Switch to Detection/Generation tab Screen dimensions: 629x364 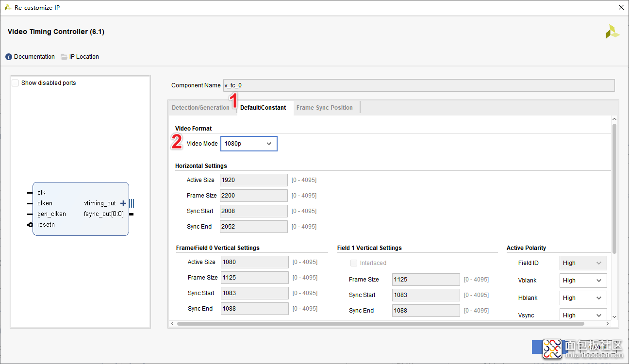pos(200,108)
